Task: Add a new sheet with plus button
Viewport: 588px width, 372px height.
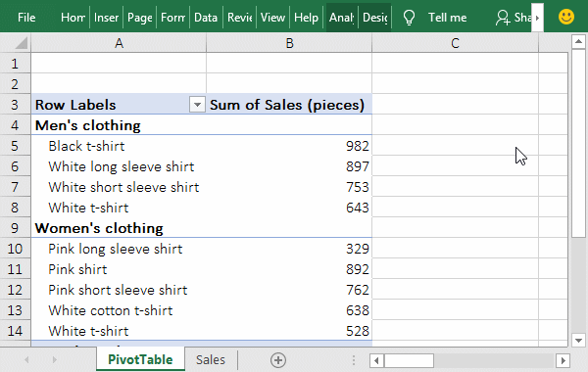Action: pos(278,360)
